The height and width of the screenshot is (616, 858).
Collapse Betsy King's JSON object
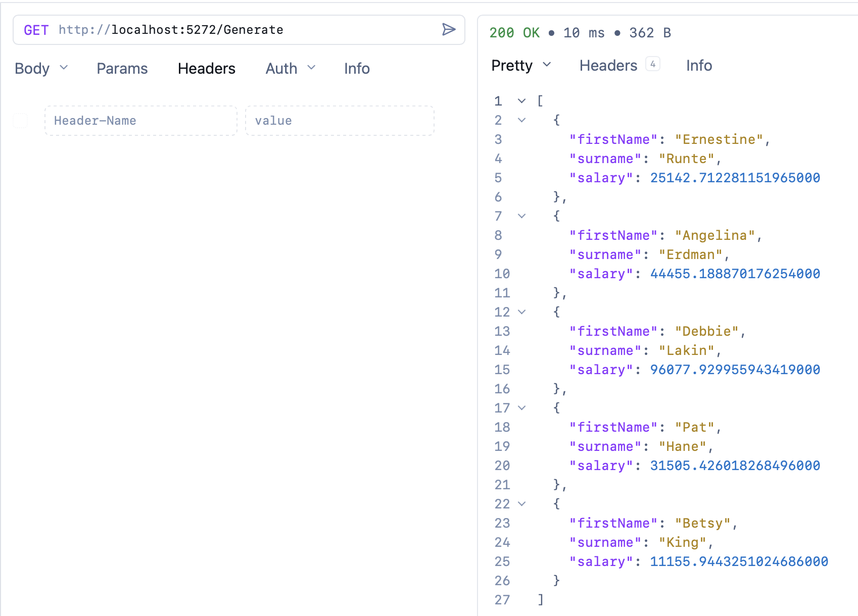(521, 503)
